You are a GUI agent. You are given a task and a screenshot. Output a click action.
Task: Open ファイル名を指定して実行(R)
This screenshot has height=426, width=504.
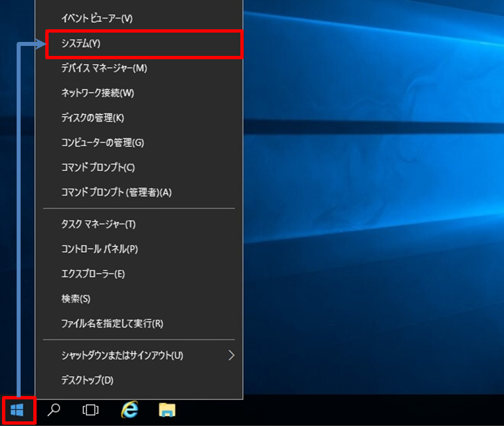[x=139, y=323]
